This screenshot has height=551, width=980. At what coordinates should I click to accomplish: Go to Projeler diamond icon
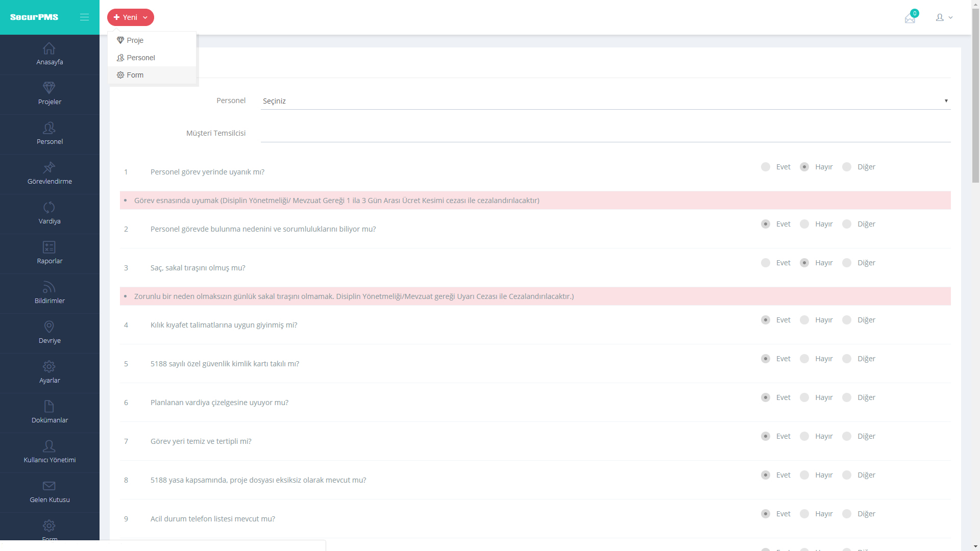(49, 88)
